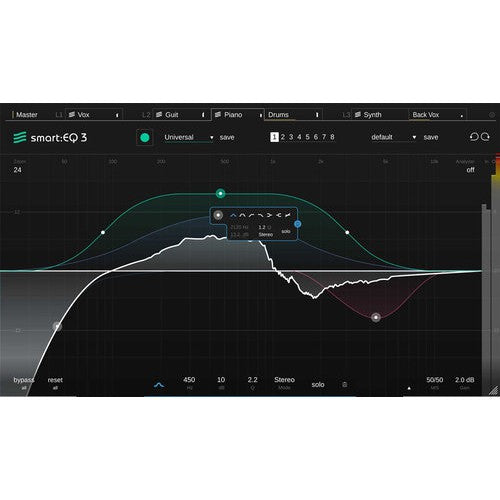Turn the Analyzer on or off

470,170
